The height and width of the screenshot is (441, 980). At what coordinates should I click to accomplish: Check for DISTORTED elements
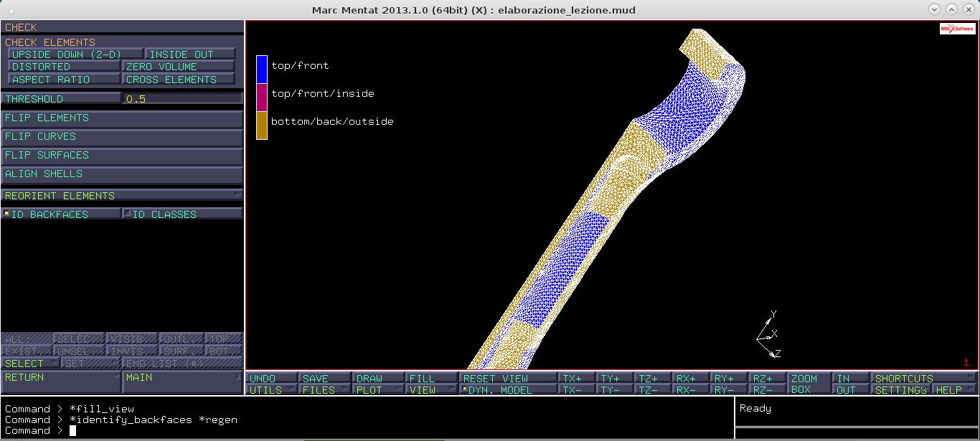(64, 67)
